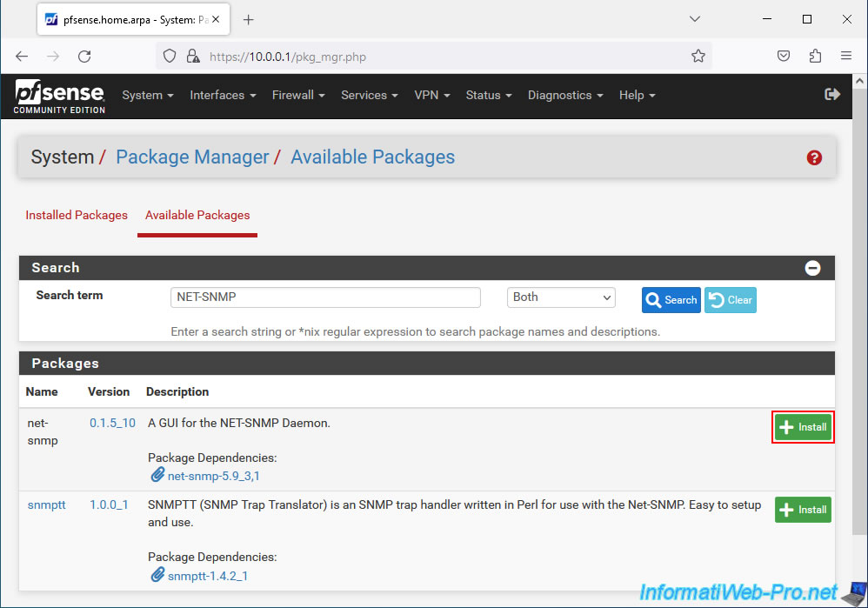Viewport: 868px width, 608px height.
Task: Switch to Installed Packages tab
Action: tap(77, 215)
